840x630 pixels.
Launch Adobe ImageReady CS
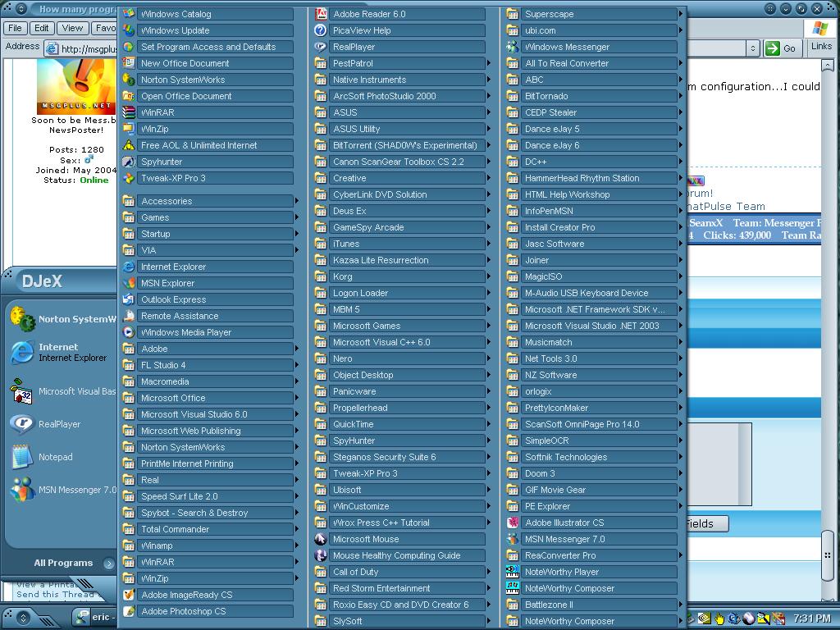pyautogui.click(x=208, y=595)
